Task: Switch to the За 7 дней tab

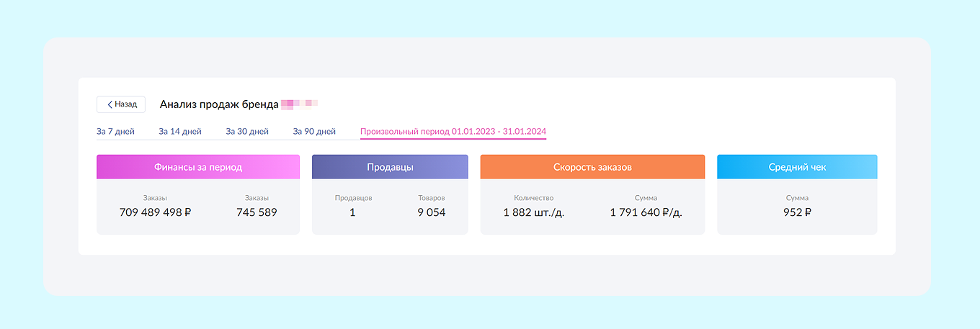Action: (x=115, y=132)
